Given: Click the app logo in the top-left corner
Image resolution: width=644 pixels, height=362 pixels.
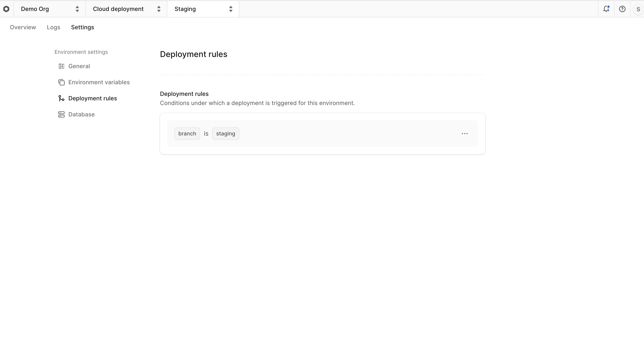Looking at the screenshot, I should pos(6,9).
